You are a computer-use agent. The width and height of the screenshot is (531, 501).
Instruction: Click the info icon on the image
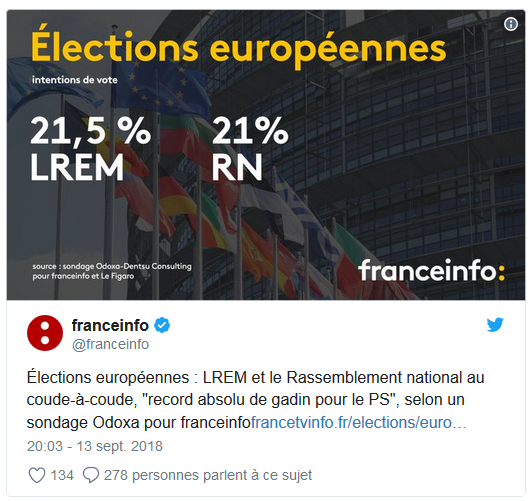[511, 24]
